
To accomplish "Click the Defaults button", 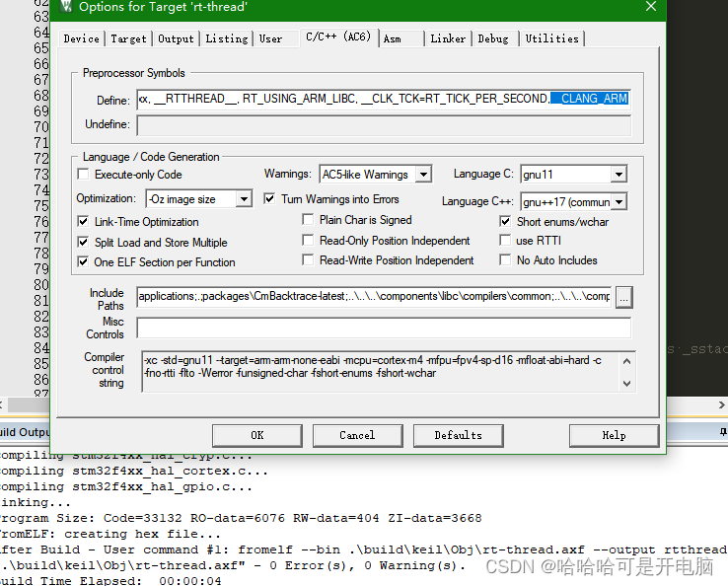I will click(459, 435).
